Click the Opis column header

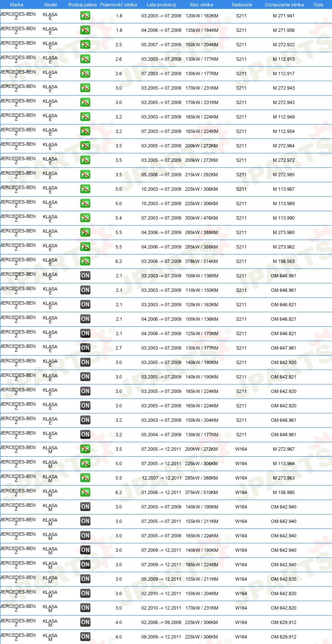[x=318, y=5]
